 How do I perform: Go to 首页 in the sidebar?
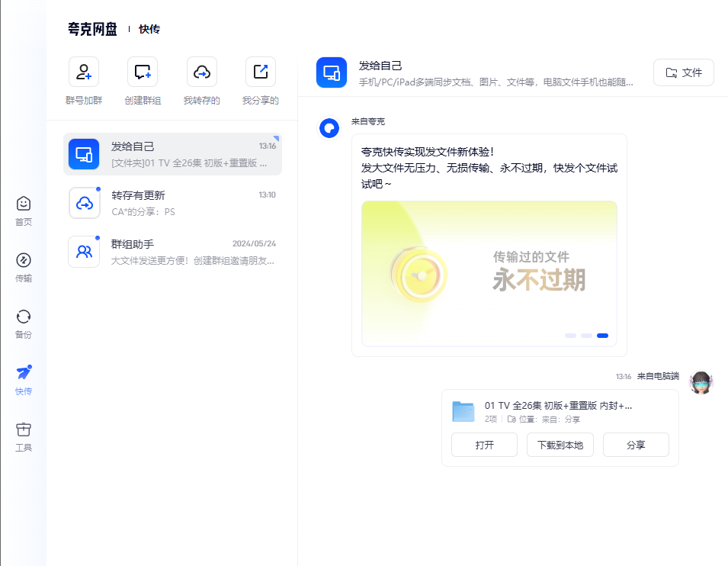pyautogui.click(x=23, y=207)
